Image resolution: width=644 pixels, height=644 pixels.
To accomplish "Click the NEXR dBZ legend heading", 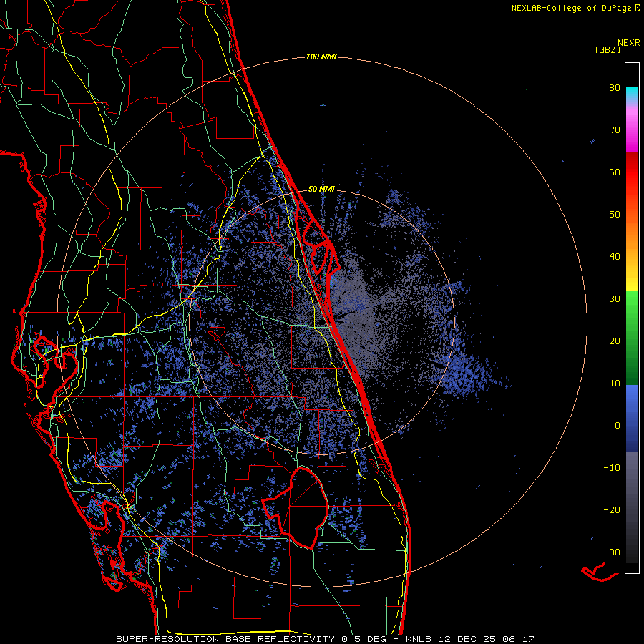I will (x=618, y=46).
